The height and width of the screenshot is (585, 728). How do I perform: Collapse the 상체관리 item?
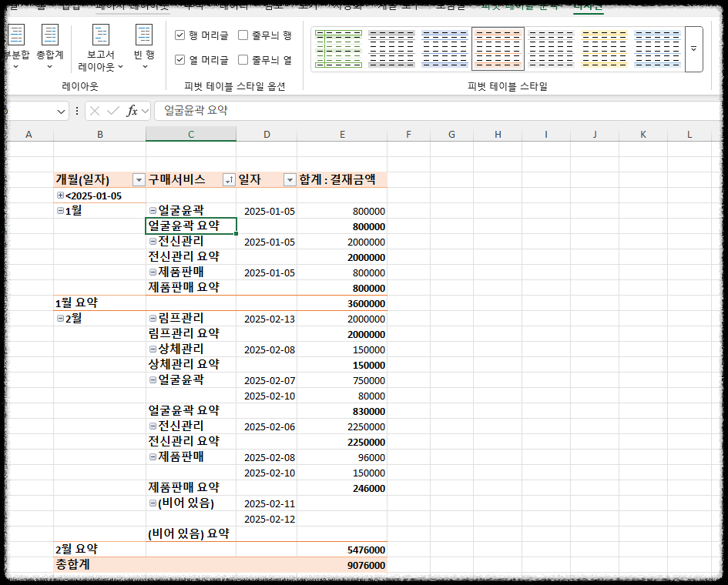153,349
